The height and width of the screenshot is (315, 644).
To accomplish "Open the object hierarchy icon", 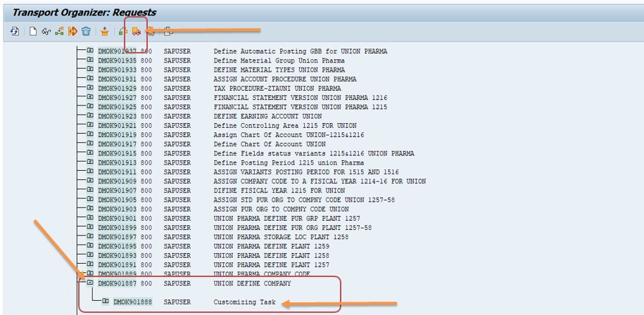I will 59,31.
